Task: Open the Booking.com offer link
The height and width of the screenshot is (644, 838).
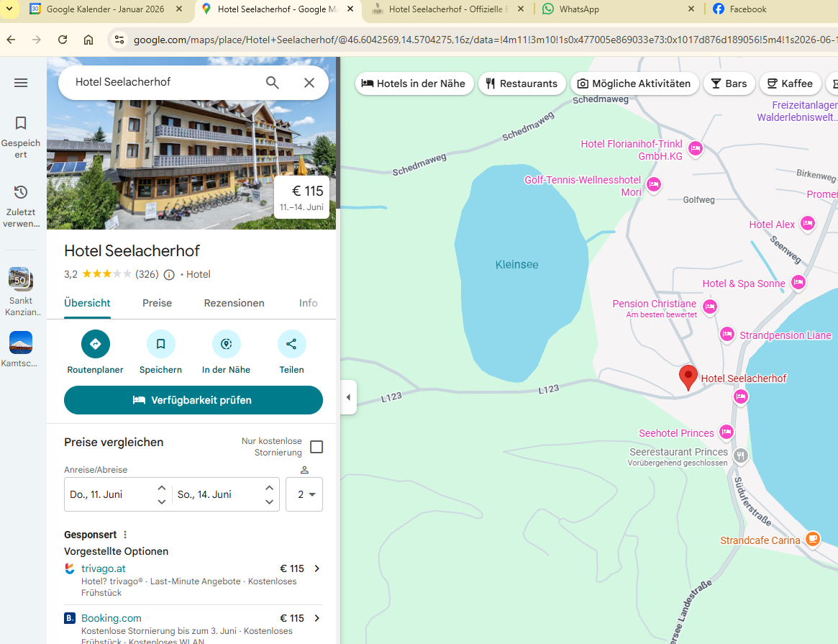Action: coord(111,618)
